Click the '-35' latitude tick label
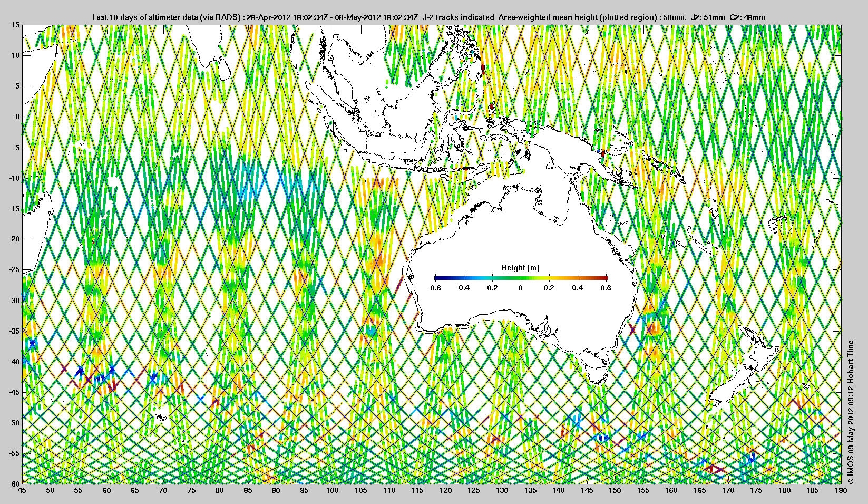The image size is (868, 504). [x=14, y=331]
